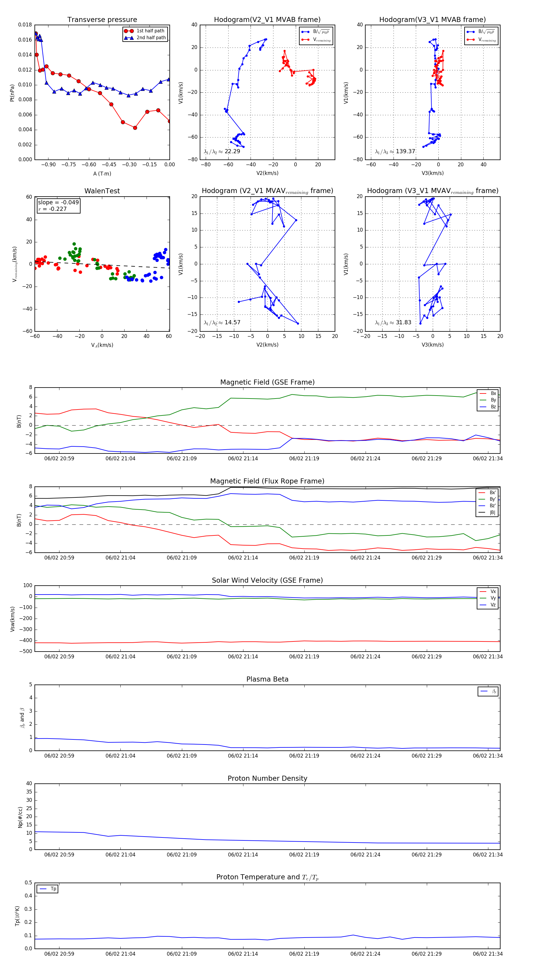Click the "V2(km/s)" label under the V2_V1 MVAB hodogram

click(267, 173)
